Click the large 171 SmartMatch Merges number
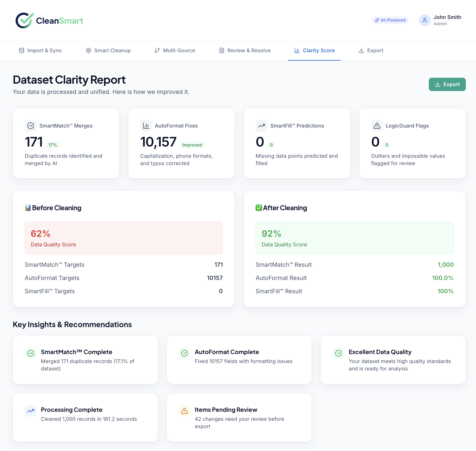This screenshot has height=451, width=476. click(34, 142)
